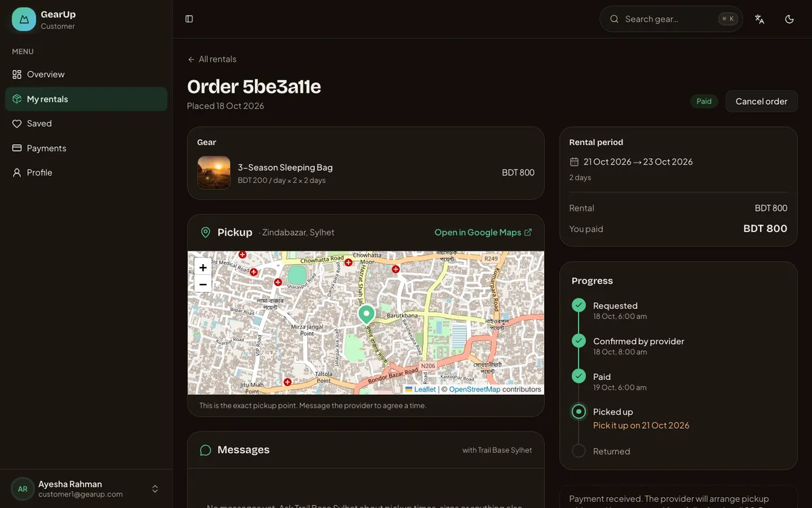Toggle the sidebar panel icon
The height and width of the screenshot is (508, 812).
(x=189, y=19)
